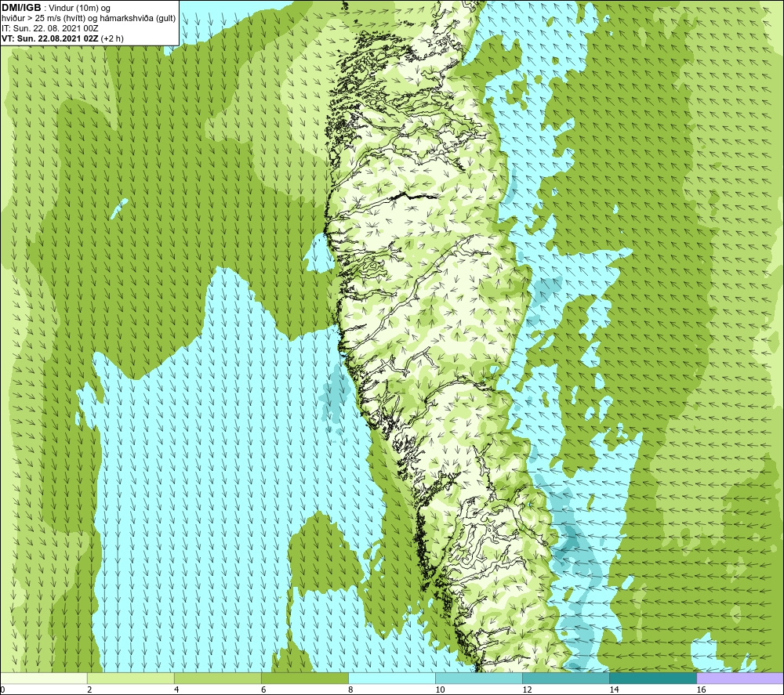The width and height of the screenshot is (784, 695).
Task: Click the 10–12 m/s turquoise swatch
Action: coord(478,679)
